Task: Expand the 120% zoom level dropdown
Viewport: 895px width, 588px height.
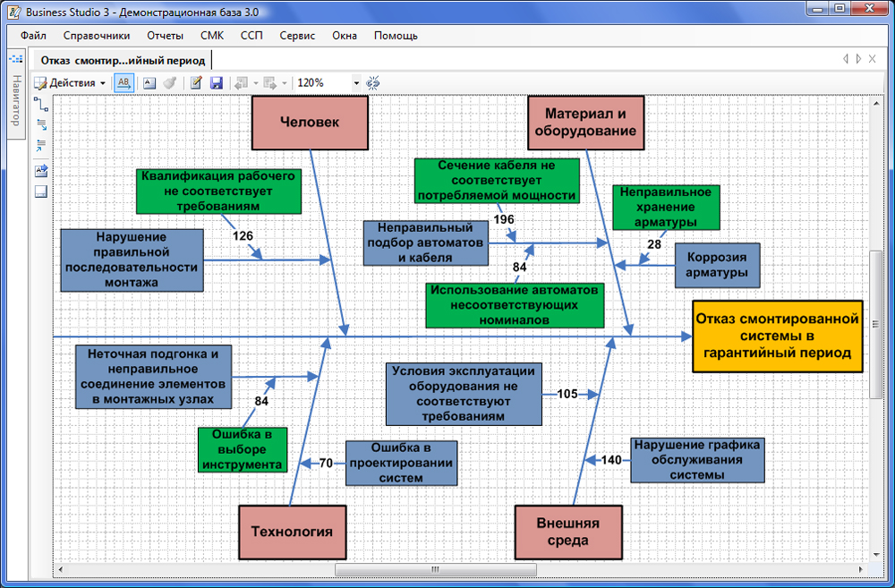Action: (x=356, y=82)
